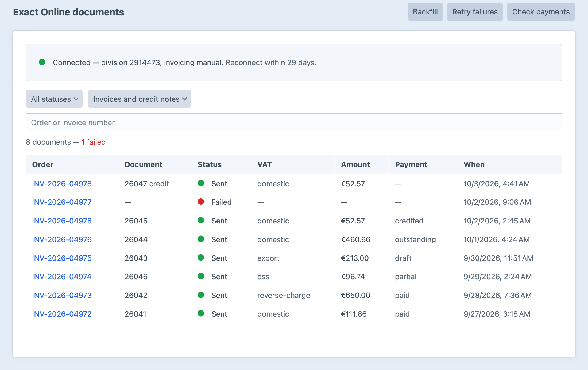
Task: Click 'Reconnect within 29 days' text
Action: (271, 62)
